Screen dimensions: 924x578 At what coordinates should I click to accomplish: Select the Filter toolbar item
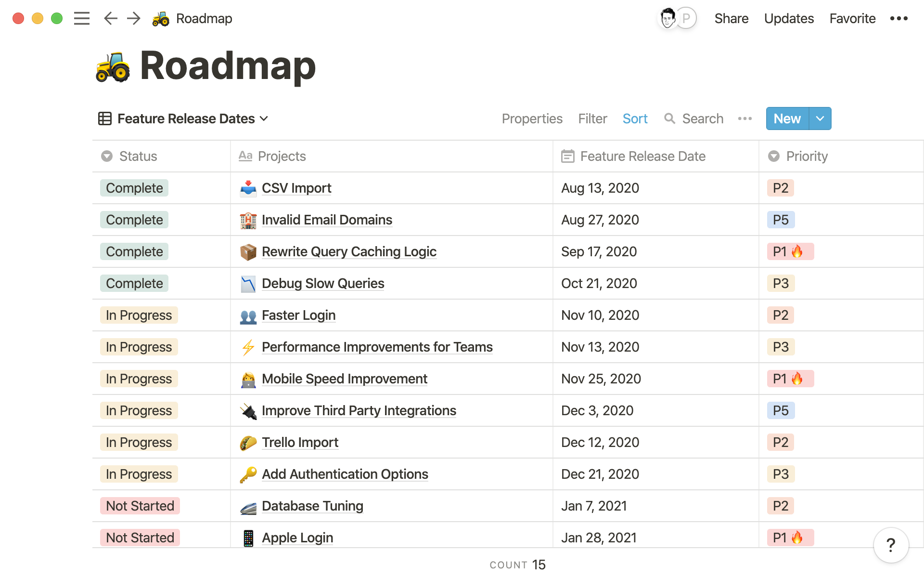(x=593, y=118)
